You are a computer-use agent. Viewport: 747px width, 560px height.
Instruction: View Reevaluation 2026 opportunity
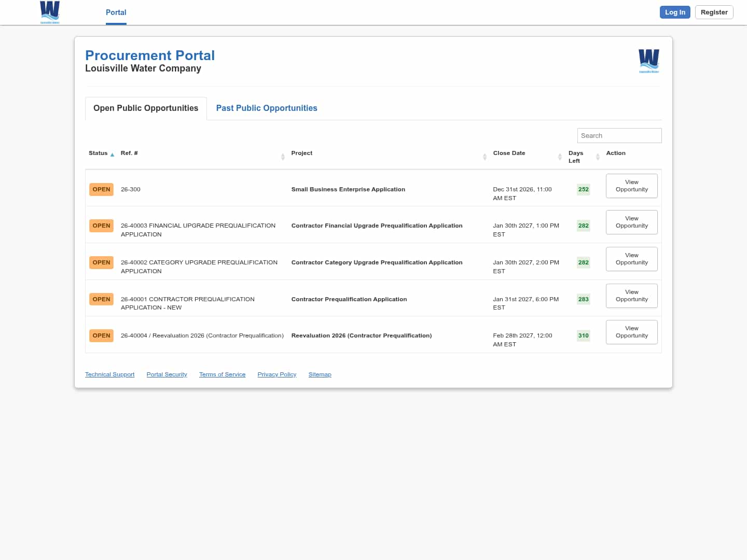[x=631, y=332]
